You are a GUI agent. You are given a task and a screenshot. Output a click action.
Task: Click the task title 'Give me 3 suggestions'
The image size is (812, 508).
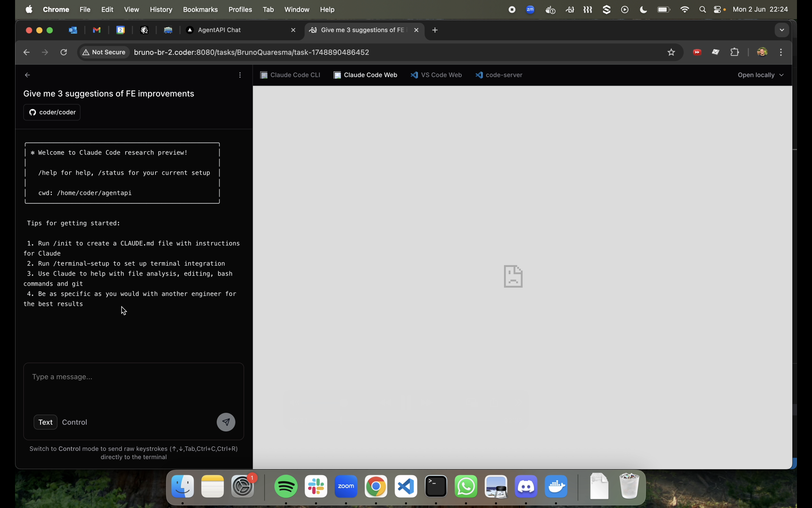point(109,94)
